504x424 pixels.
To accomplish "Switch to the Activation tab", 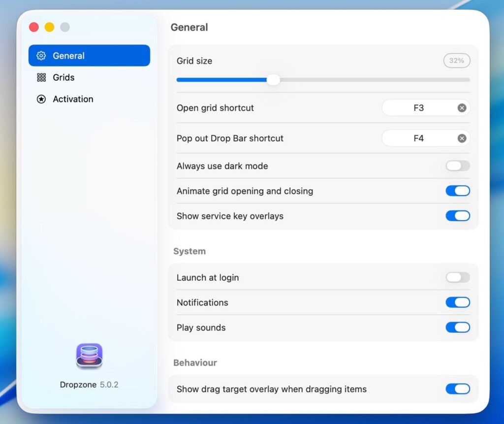I will (x=73, y=99).
